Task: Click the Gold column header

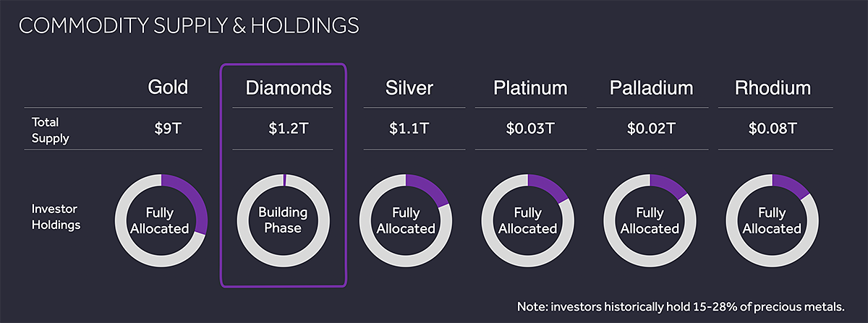Action: (x=168, y=88)
